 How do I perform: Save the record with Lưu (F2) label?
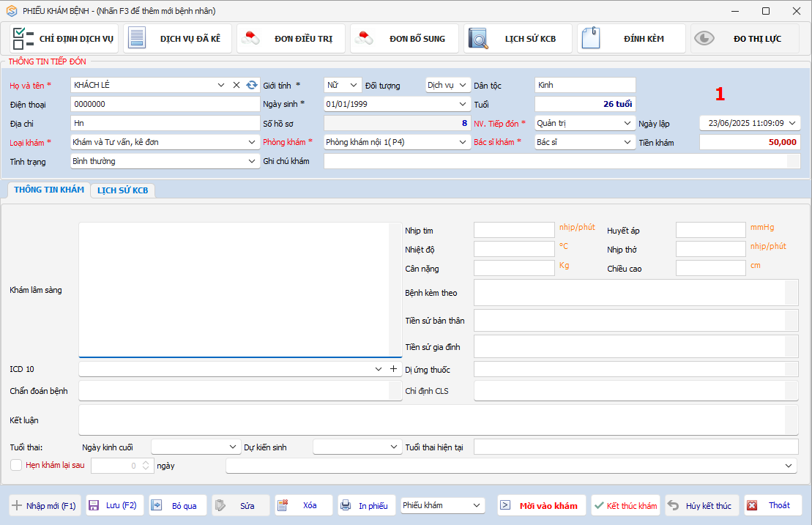coord(122,505)
